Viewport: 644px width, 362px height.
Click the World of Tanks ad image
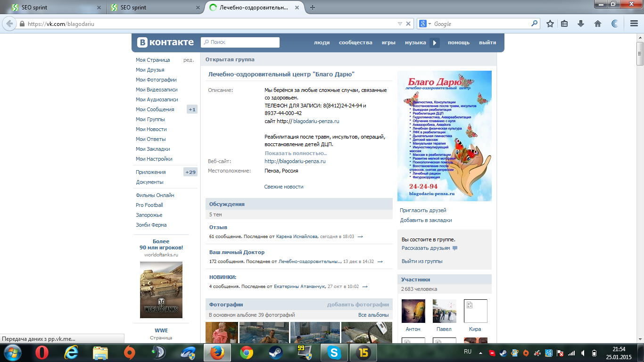161,290
